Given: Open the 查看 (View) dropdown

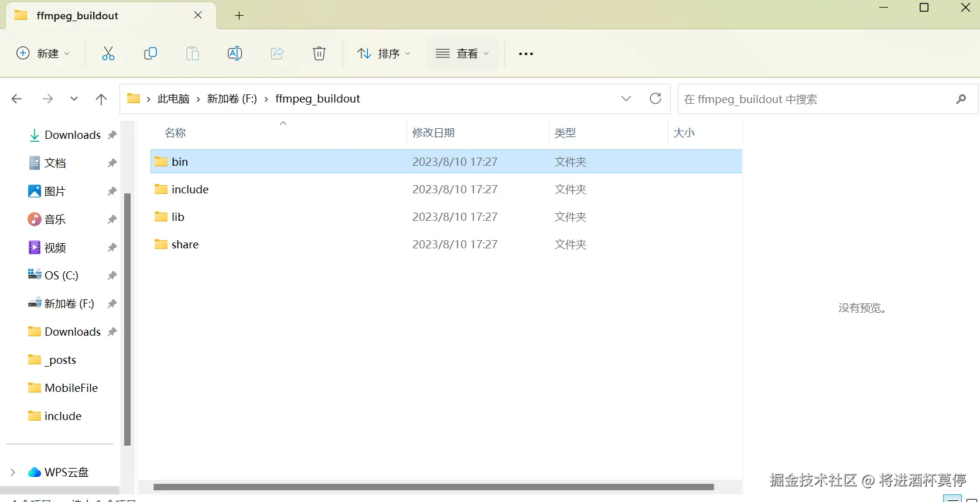Looking at the screenshot, I should coord(462,53).
